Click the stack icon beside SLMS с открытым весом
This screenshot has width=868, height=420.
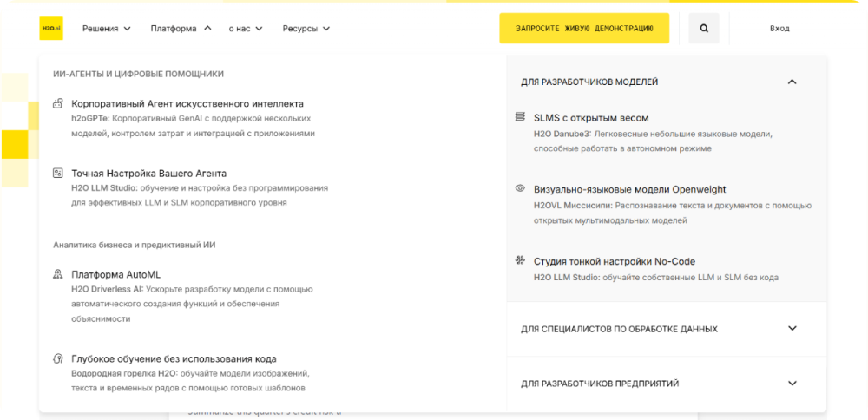520,117
